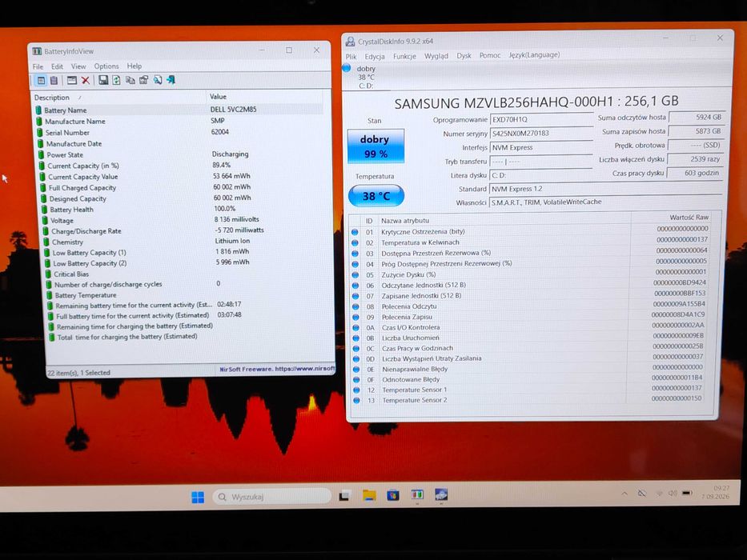Screen dimensions: 747x560
Task: Open the File menu in BatteryInfoView
Action: (x=38, y=66)
